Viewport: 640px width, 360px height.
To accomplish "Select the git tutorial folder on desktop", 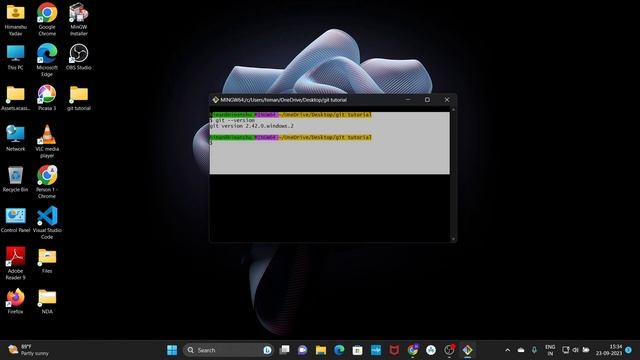I will (x=78, y=98).
